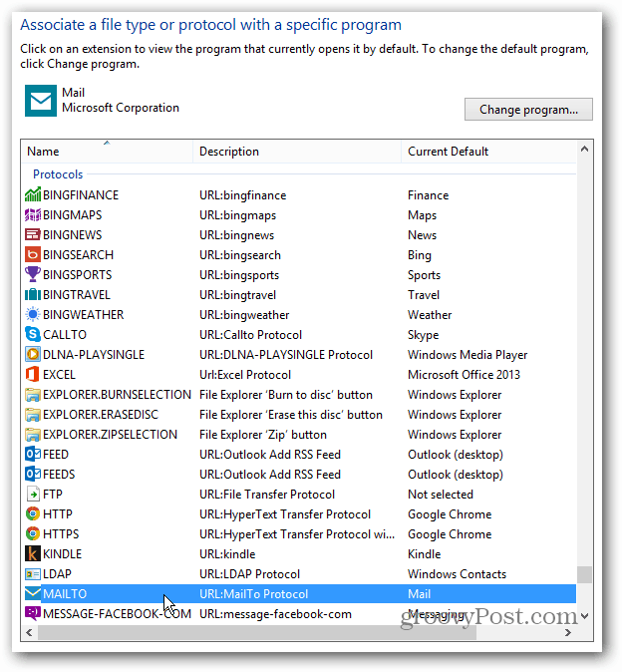Sort by the Description column header
This screenshot has height=672, width=622.
pos(297,152)
